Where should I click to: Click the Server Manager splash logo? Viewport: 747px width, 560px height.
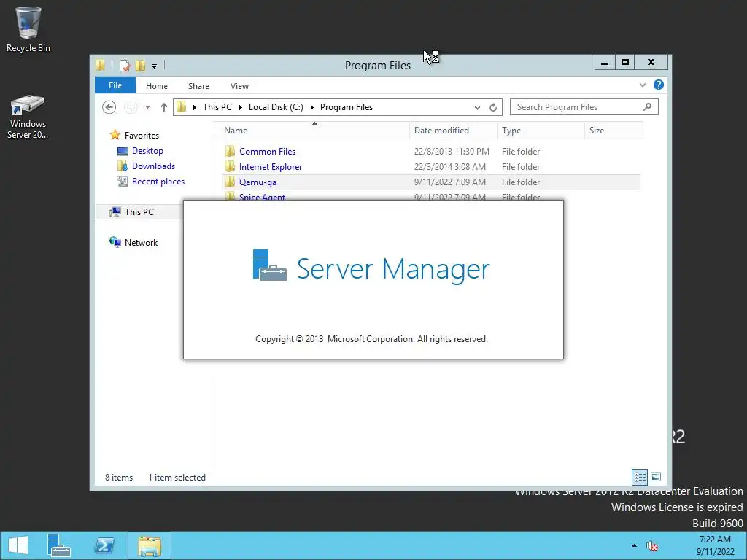click(270, 265)
